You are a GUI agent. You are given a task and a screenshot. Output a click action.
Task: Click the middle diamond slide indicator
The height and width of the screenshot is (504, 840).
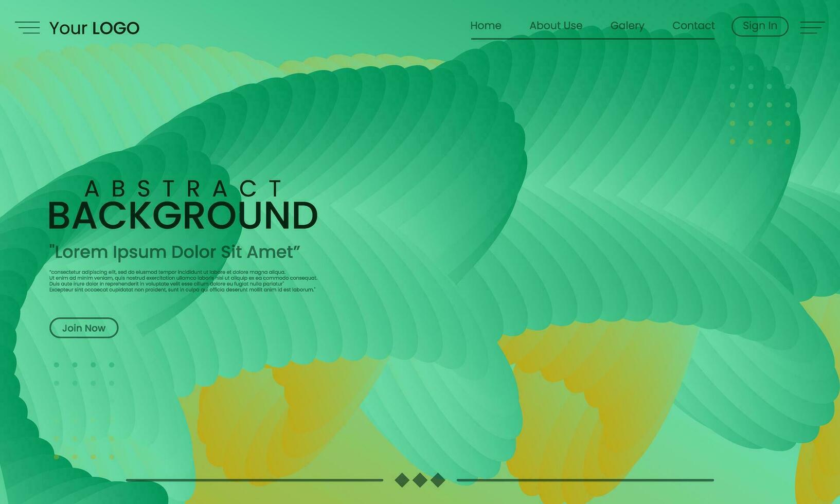(420, 480)
